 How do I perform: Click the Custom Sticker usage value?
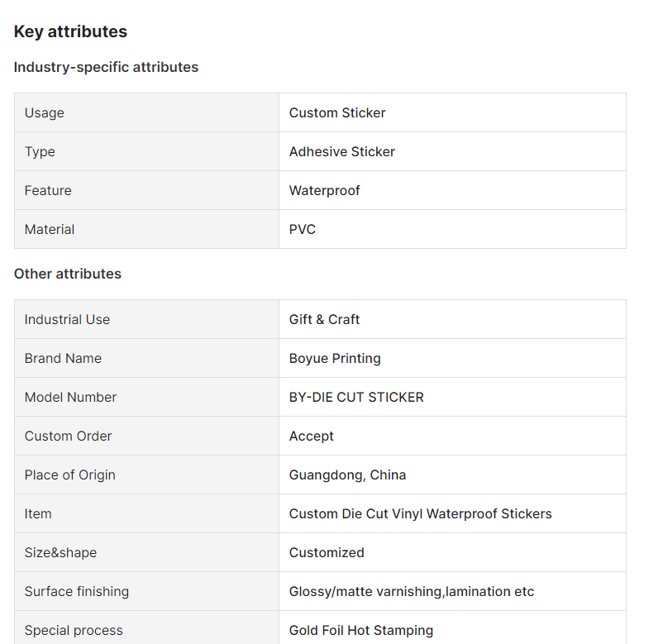[337, 113]
